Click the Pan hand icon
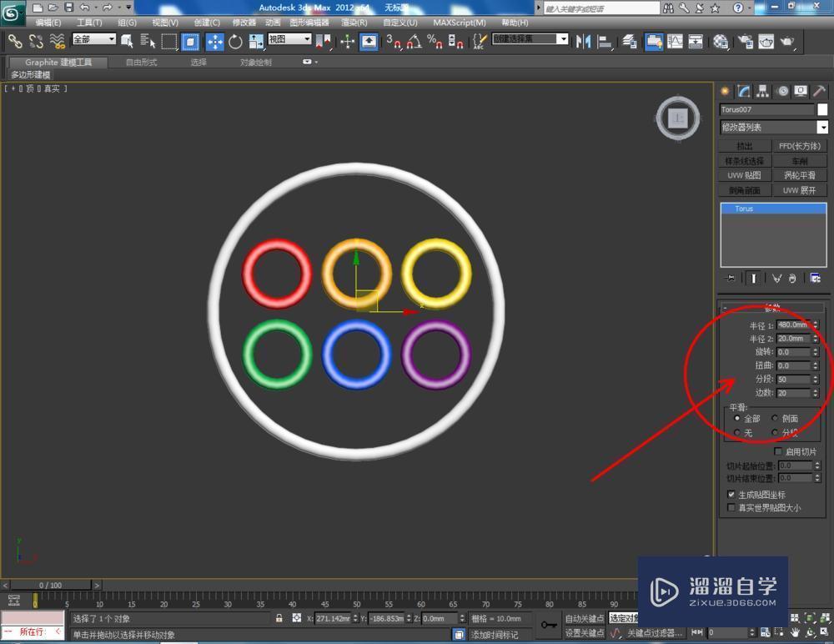This screenshot has height=644, width=834. [795, 633]
